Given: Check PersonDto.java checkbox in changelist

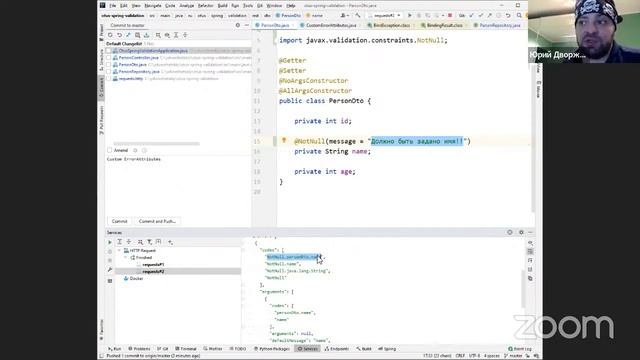Looking at the screenshot, I should 109,64.
